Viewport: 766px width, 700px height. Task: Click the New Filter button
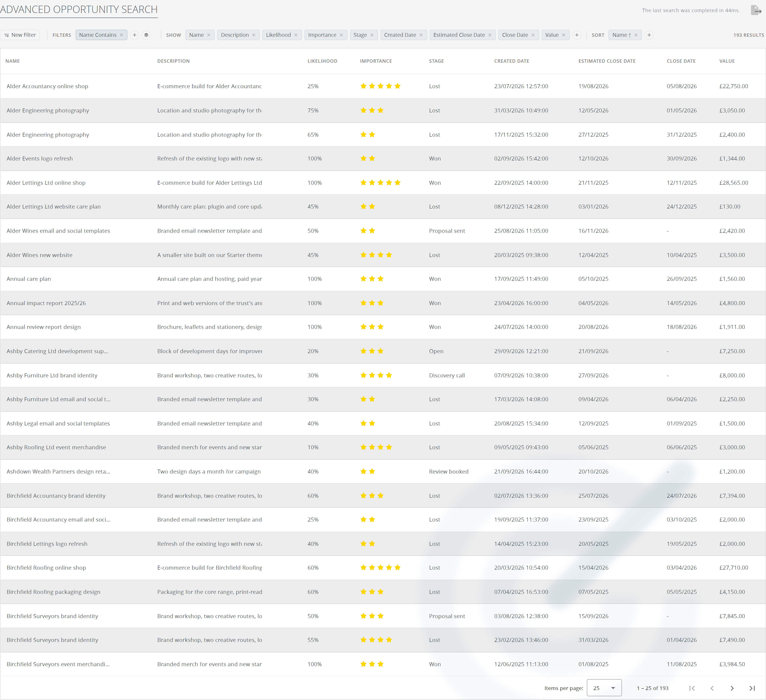pos(20,35)
